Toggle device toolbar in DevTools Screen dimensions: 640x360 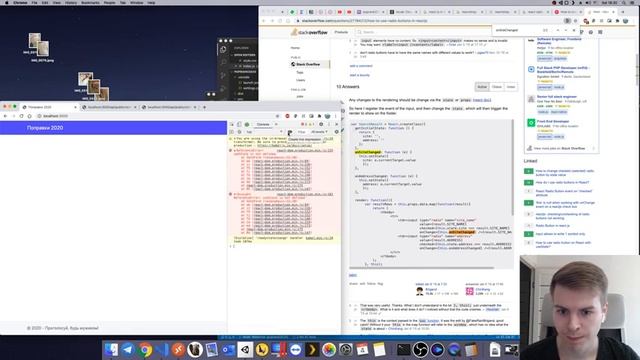coord(239,124)
